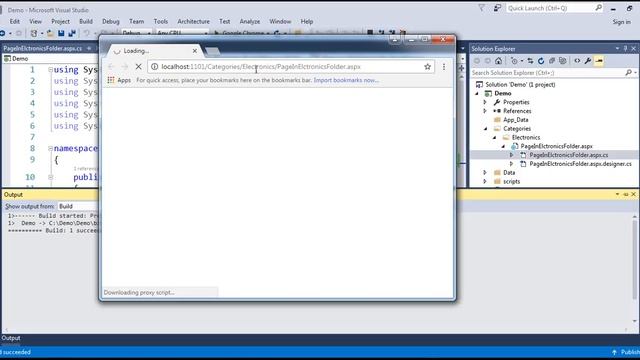The width and height of the screenshot is (640, 360).
Task: Click the notifications flag icon
Action: [x=482, y=8]
